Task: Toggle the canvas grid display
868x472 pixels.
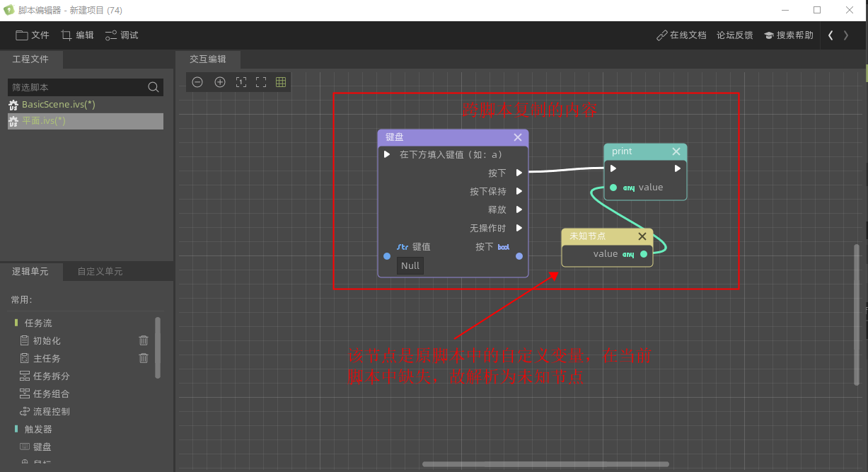Action: click(281, 82)
